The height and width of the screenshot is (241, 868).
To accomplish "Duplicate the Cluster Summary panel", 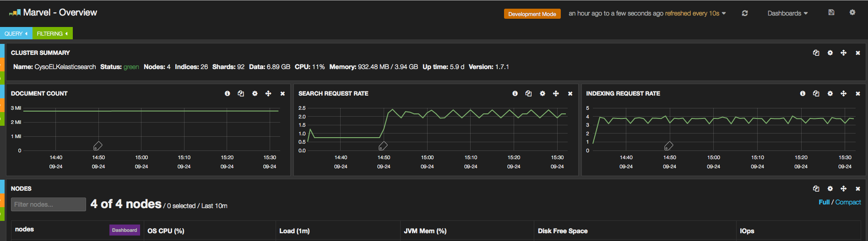I will click(x=816, y=53).
